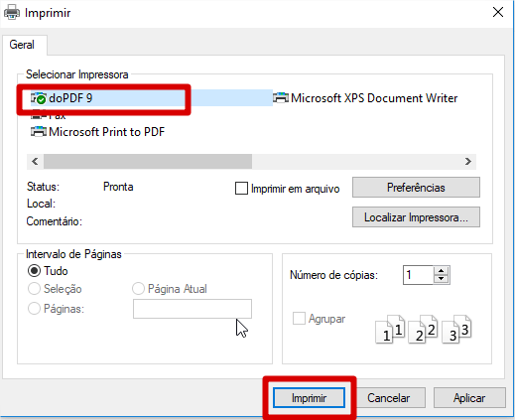This screenshot has width=515, height=420.
Task: Click the printer list right scroll arrow
Action: 468,162
